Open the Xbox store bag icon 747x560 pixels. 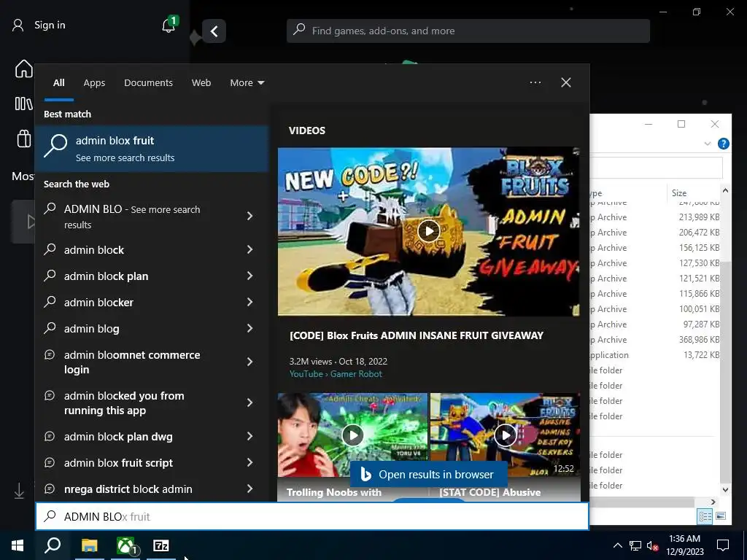point(24,139)
